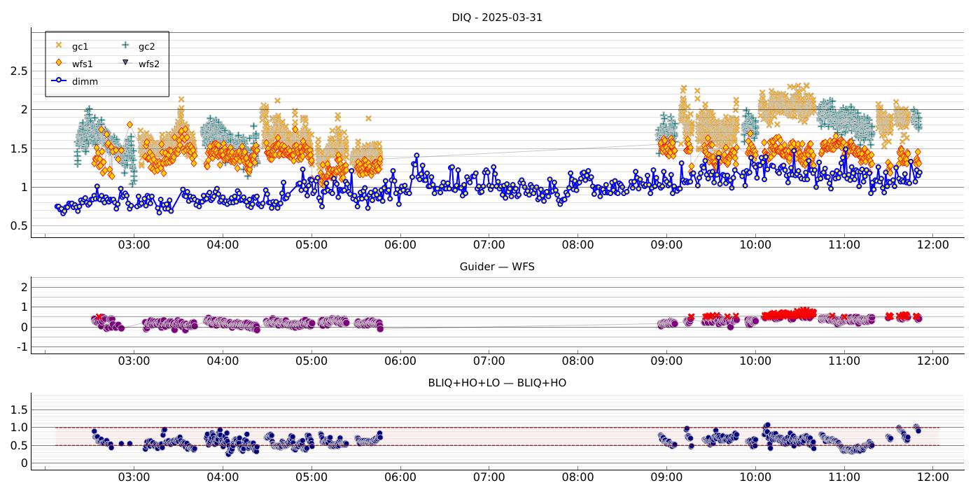Click the 03:00 tick label under DIQ plot
This screenshot has width=980, height=490.
click(134, 245)
